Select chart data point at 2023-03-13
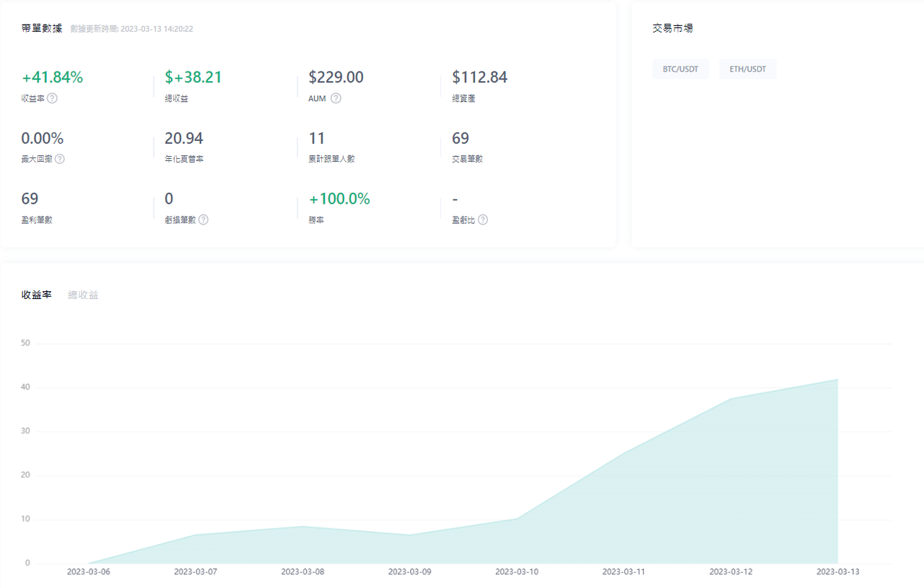 tap(837, 379)
